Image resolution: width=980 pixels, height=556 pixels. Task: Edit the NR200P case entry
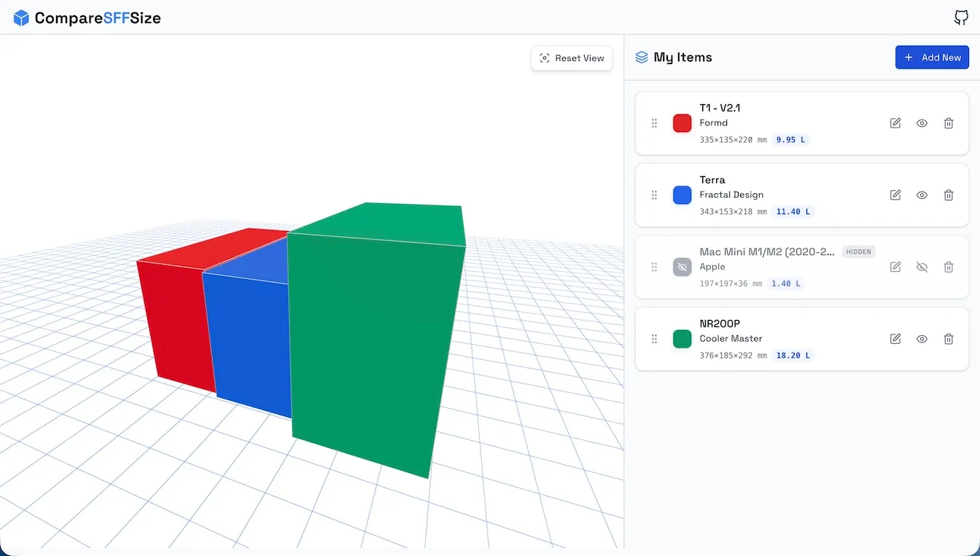click(x=895, y=339)
